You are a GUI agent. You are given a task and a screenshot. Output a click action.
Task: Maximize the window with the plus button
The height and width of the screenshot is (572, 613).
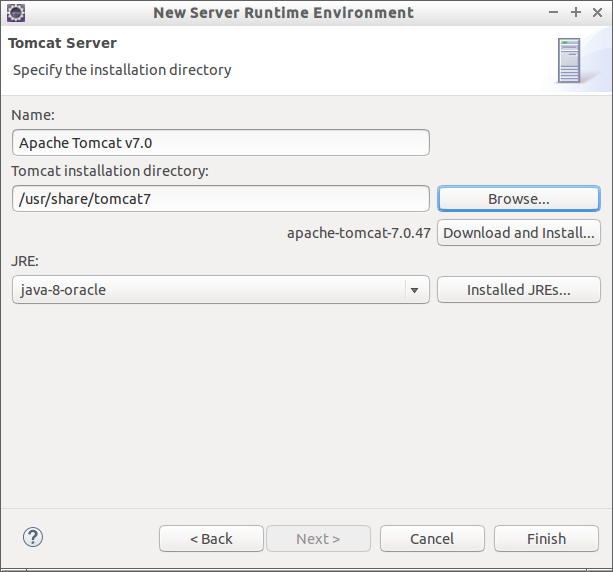[575, 13]
